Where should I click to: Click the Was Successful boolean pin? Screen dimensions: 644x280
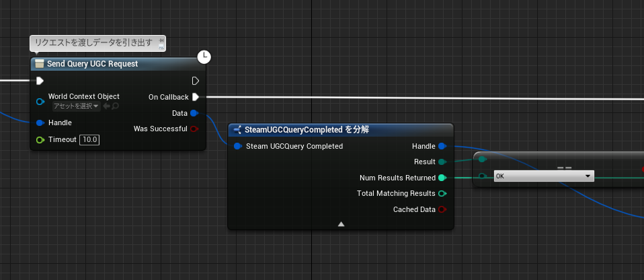point(195,129)
